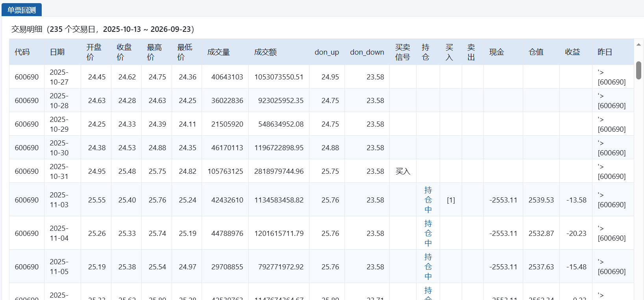
Task: Click the 买入 signal on 2025-10-31
Action: point(403,171)
